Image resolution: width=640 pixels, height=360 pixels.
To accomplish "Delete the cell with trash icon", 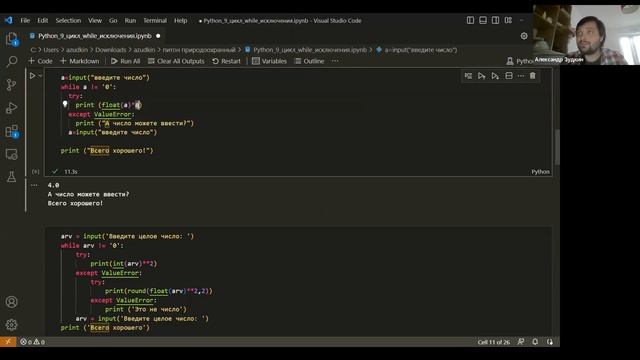I will pos(533,76).
